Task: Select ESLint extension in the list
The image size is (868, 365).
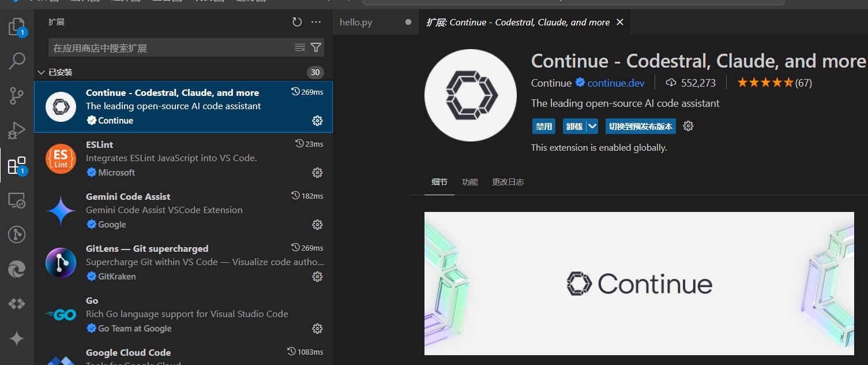Action: point(183,159)
